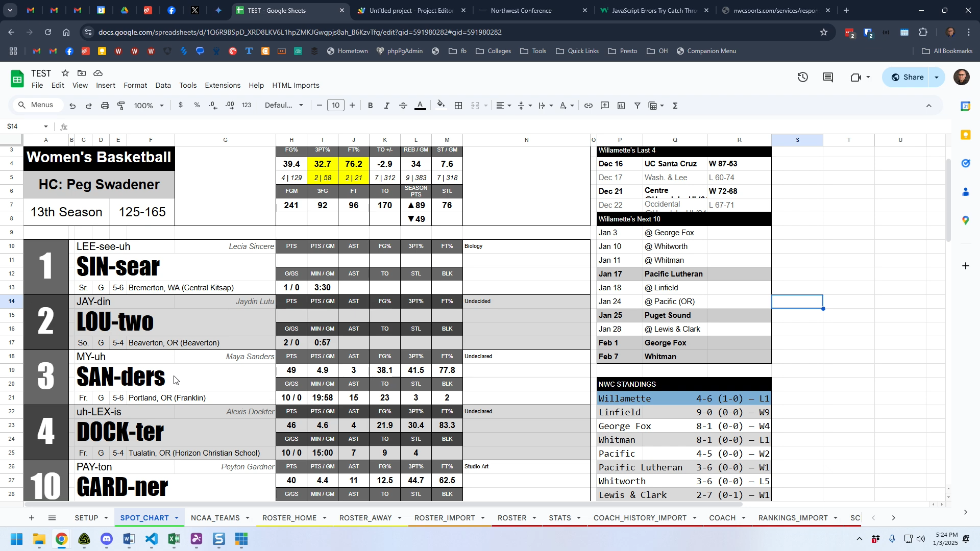Screen dimensions: 980x551
Task: Apply italic formatting
Action: (386, 106)
